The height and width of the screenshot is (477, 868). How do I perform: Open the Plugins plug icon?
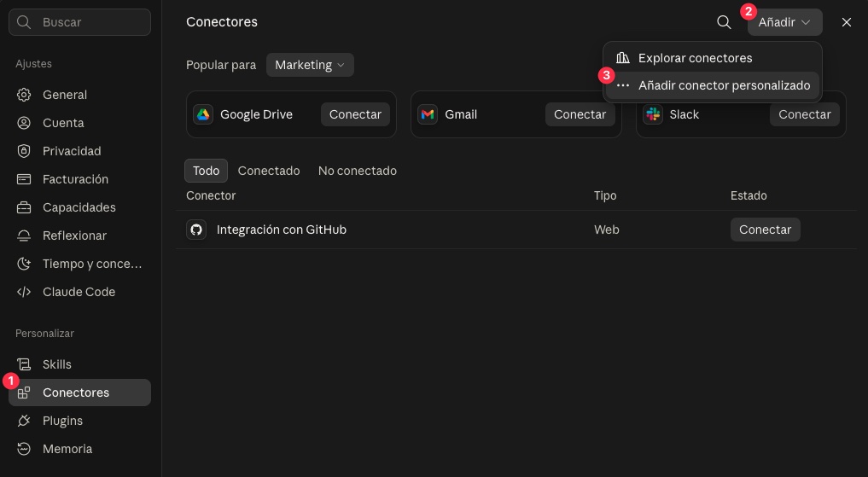coord(24,421)
